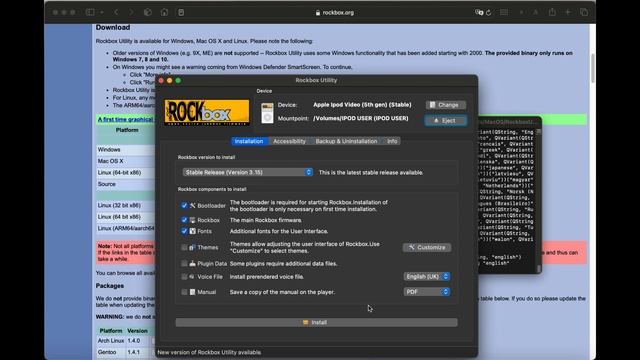The image size is (640, 360).
Task: Click the Safari home icon
Action: pyautogui.click(x=164, y=12)
